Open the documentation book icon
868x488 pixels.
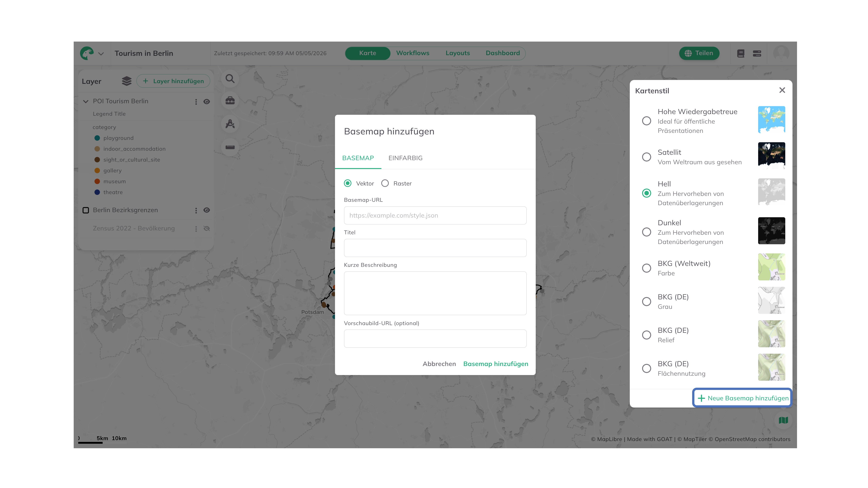pyautogui.click(x=741, y=53)
